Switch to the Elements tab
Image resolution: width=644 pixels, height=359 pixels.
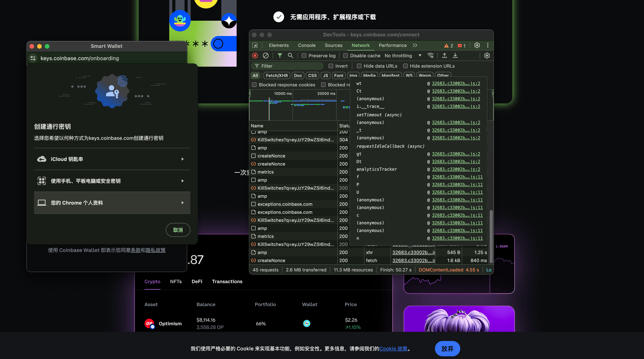tap(279, 45)
